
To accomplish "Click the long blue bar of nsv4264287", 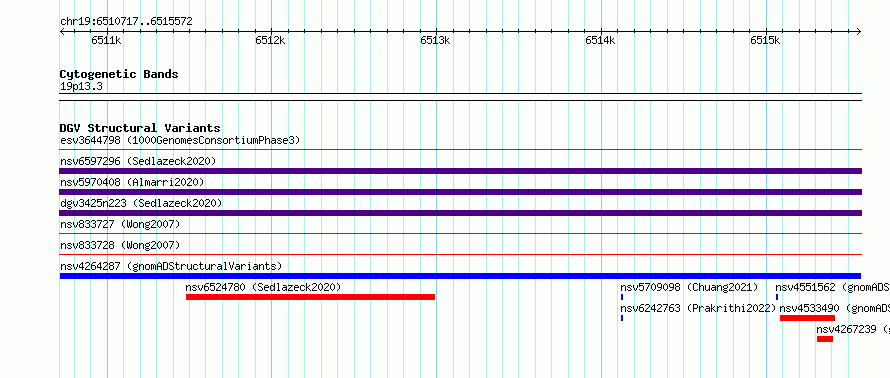I will pyautogui.click(x=461, y=276).
